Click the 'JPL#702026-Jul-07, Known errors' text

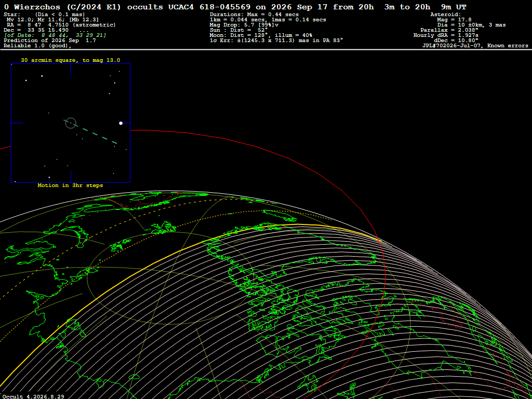coord(474,46)
